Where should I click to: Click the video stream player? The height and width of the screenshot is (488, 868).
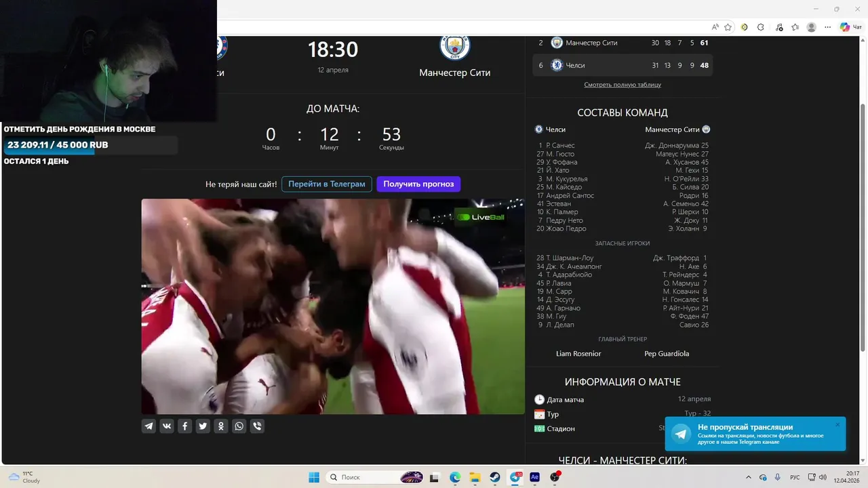tap(333, 306)
